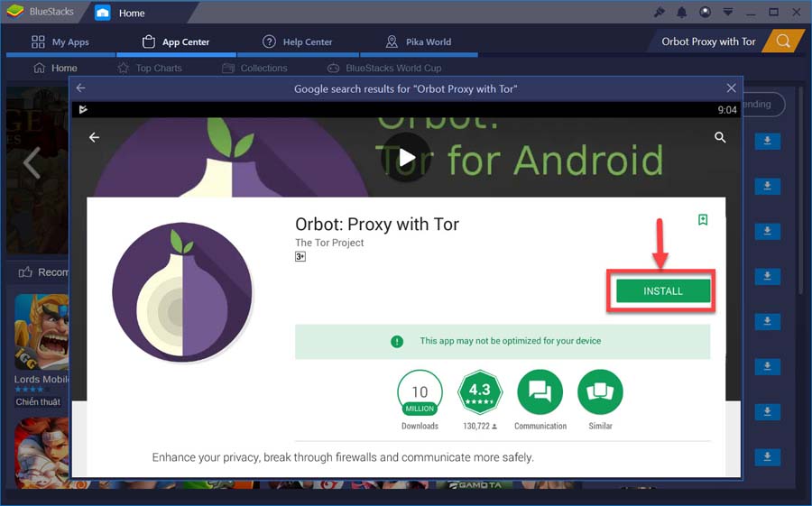Click the Orbot Proxy with Tor search field
Screen dimensions: 812x506
(x=708, y=41)
